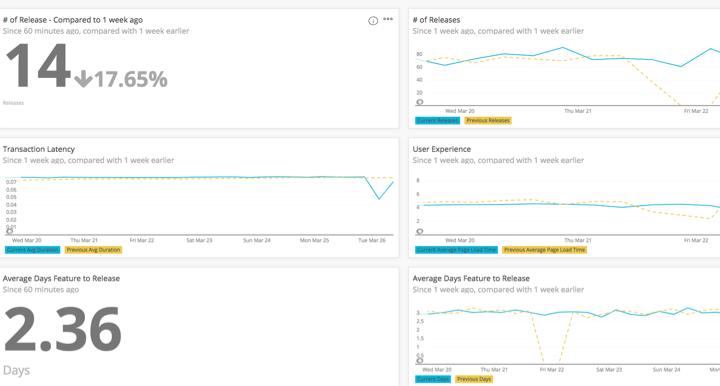Click 'Sun Mar 24' on Transaction Latency axis
720x386 pixels.
tap(257, 241)
